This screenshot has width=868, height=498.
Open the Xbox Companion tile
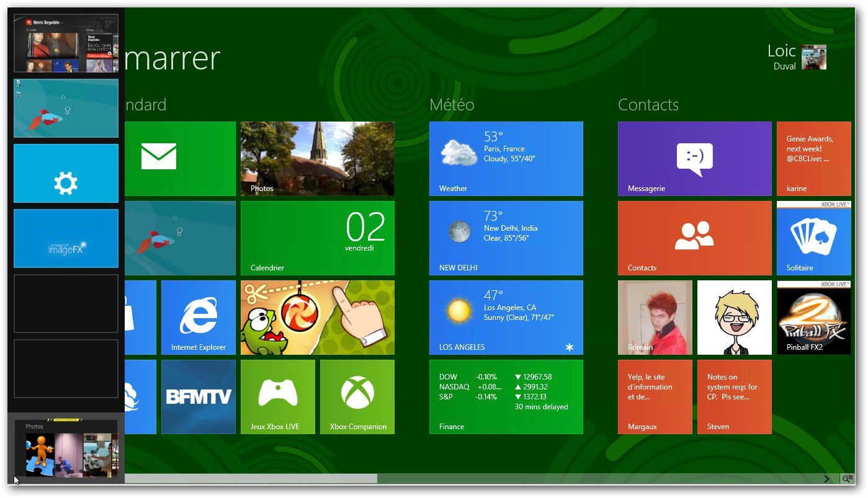point(357,396)
